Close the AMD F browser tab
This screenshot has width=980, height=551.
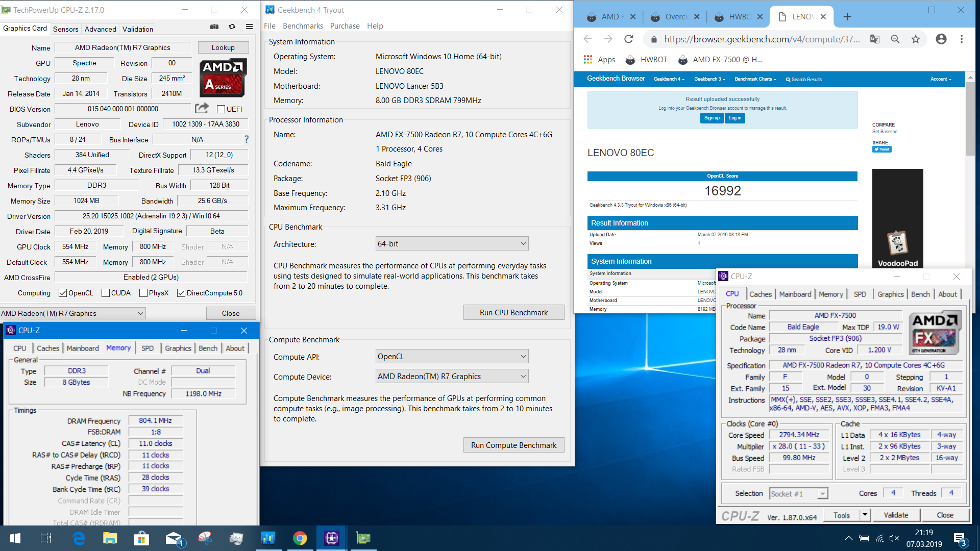633,17
